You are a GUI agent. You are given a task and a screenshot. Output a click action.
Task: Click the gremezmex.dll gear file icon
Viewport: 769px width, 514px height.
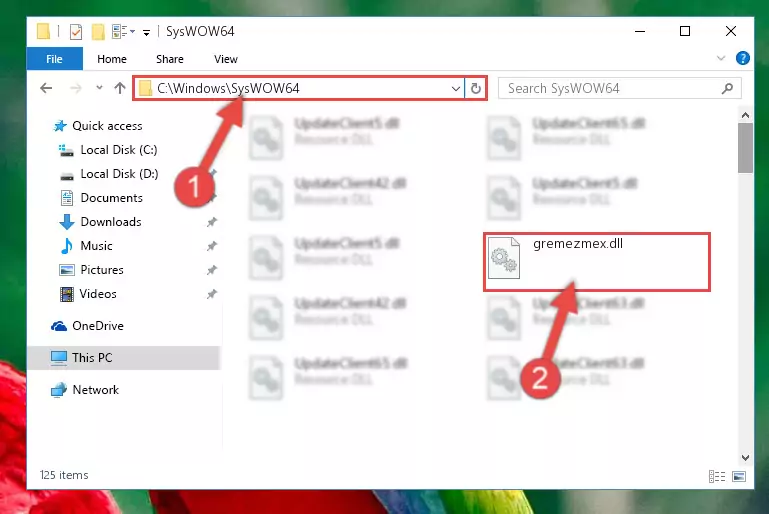(x=504, y=258)
